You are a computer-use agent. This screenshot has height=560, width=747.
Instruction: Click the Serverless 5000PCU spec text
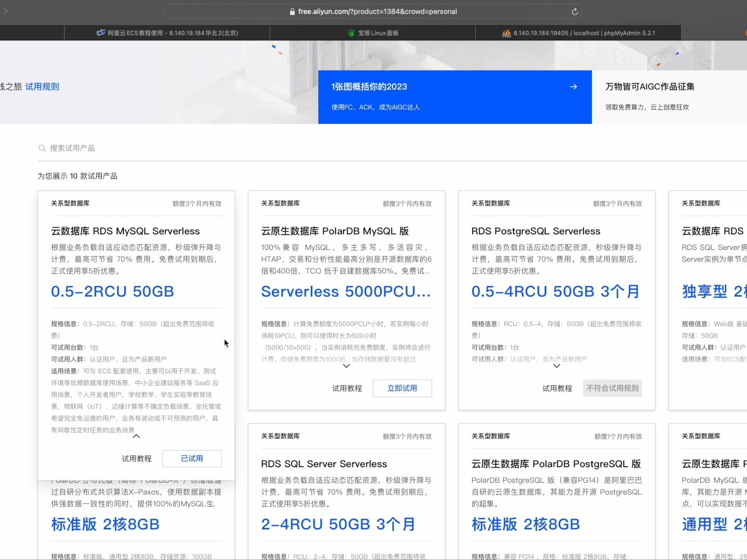tap(346, 291)
